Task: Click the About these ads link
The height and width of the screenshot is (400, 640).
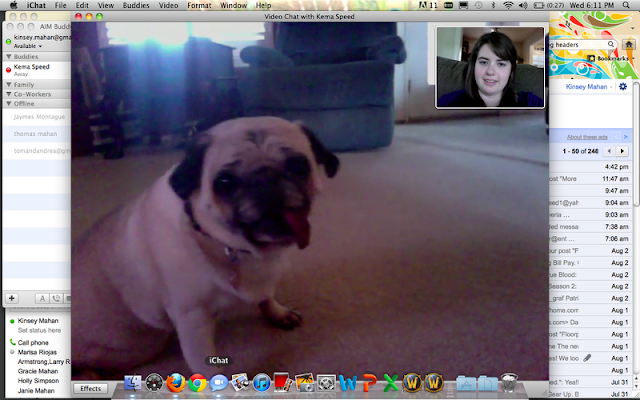Action: pyautogui.click(x=587, y=137)
